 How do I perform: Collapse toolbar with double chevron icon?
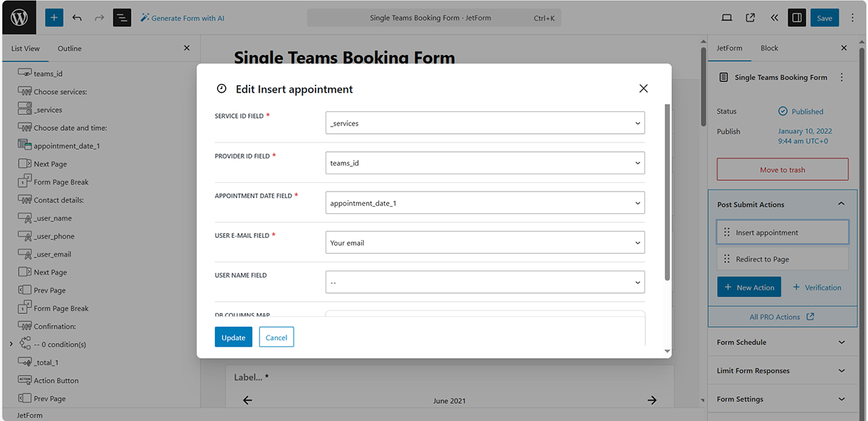(x=773, y=18)
